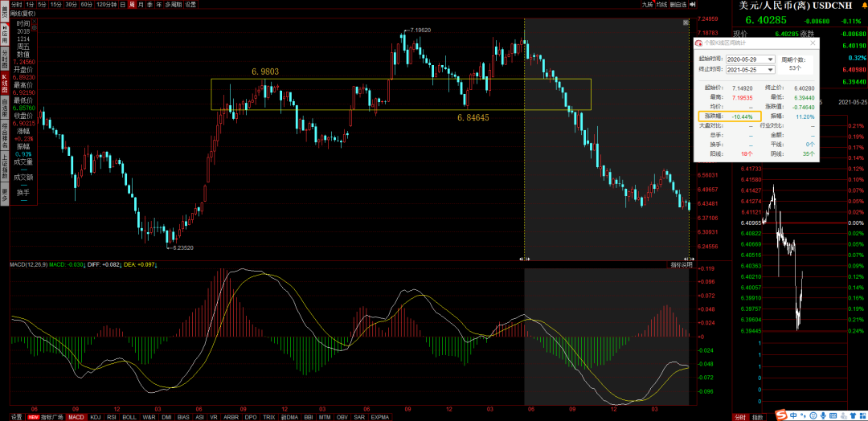Click the Sogou microphone voice input icon

pos(823,415)
